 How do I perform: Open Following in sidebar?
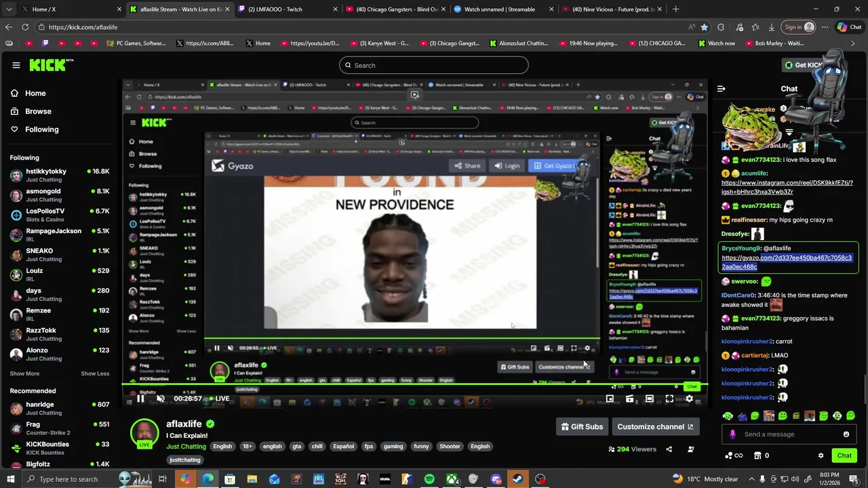tap(35, 129)
